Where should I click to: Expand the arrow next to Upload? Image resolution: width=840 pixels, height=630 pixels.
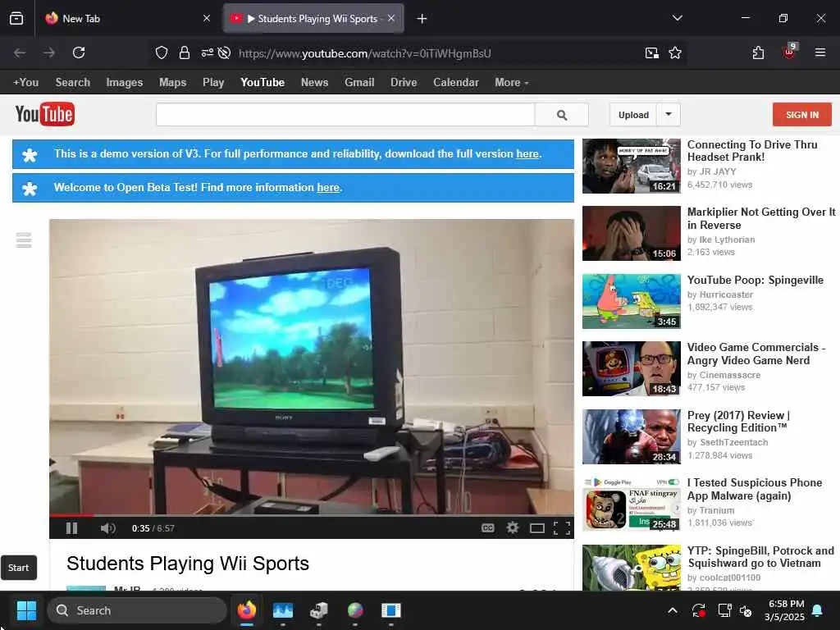coord(669,115)
